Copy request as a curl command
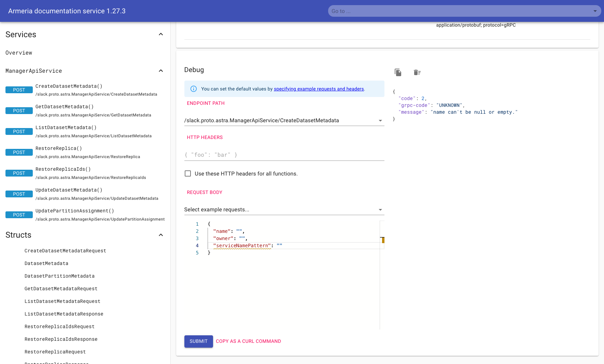 coord(249,341)
